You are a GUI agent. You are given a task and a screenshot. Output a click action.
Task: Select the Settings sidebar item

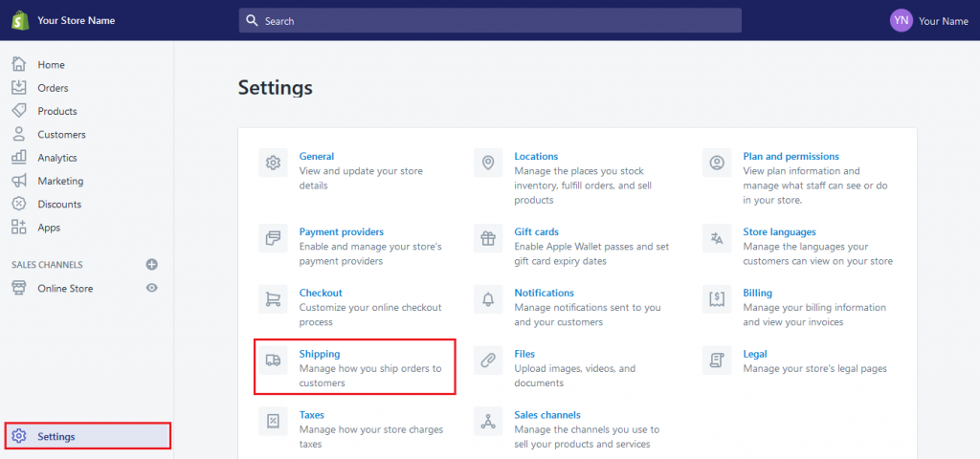pos(87,436)
